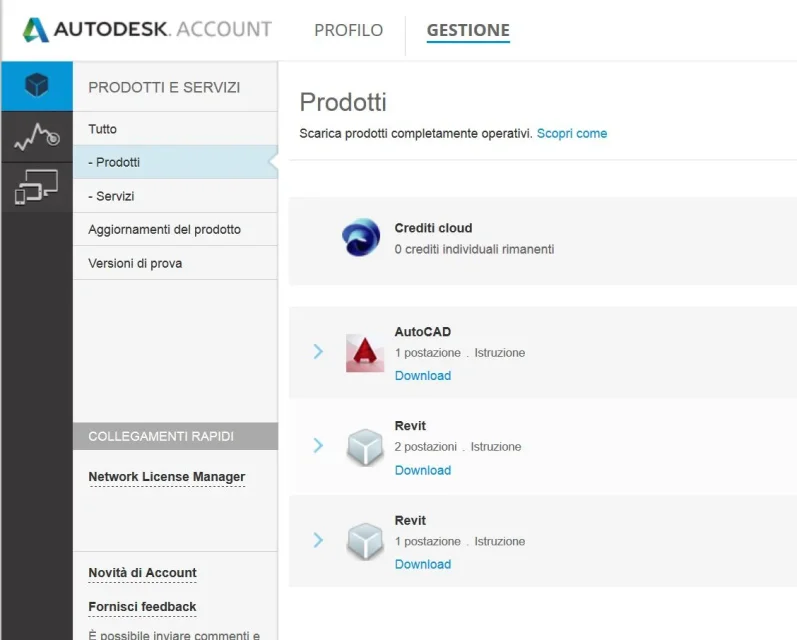Open the Novità di Account link
Screen dimensions: 797x640
(x=142, y=573)
